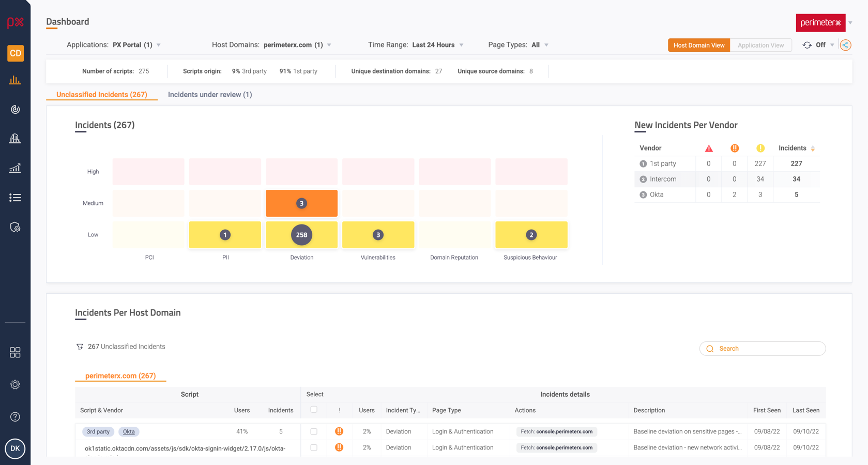Open the CD Code Defender icon
Image resolution: width=868 pixels, height=465 pixels.
pos(16,53)
